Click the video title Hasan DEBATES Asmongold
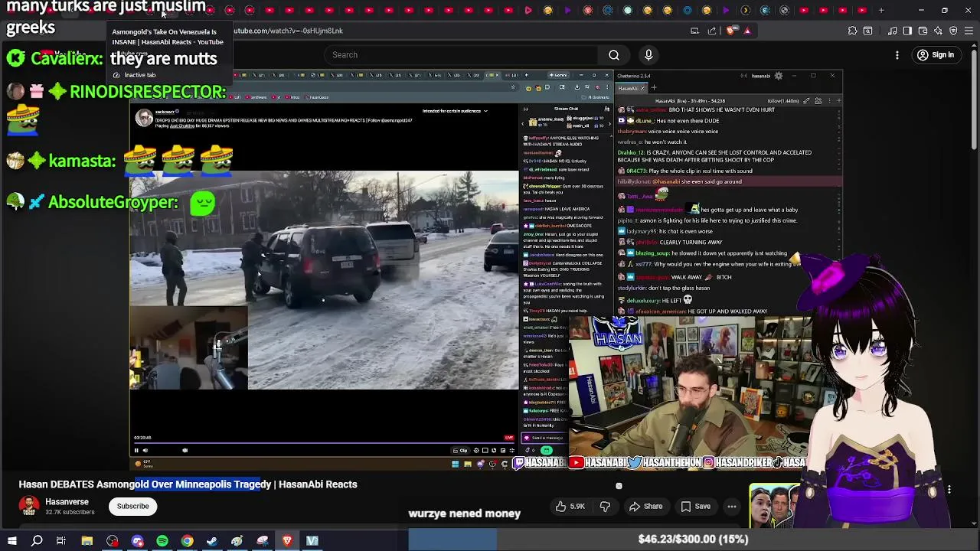 pos(188,484)
